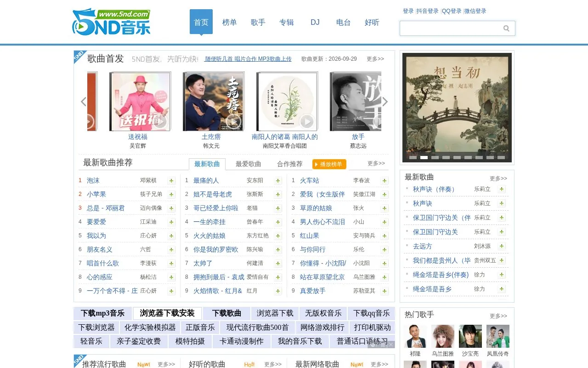
Task: Open the 首页 navigation tab
Action: point(201,22)
